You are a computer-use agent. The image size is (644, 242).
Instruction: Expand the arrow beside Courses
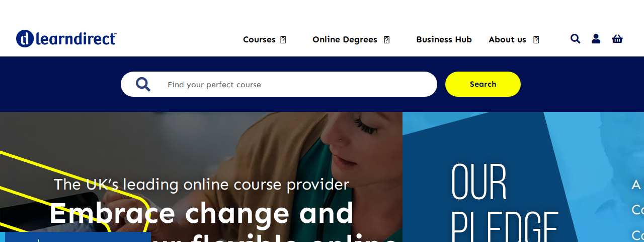point(283,40)
